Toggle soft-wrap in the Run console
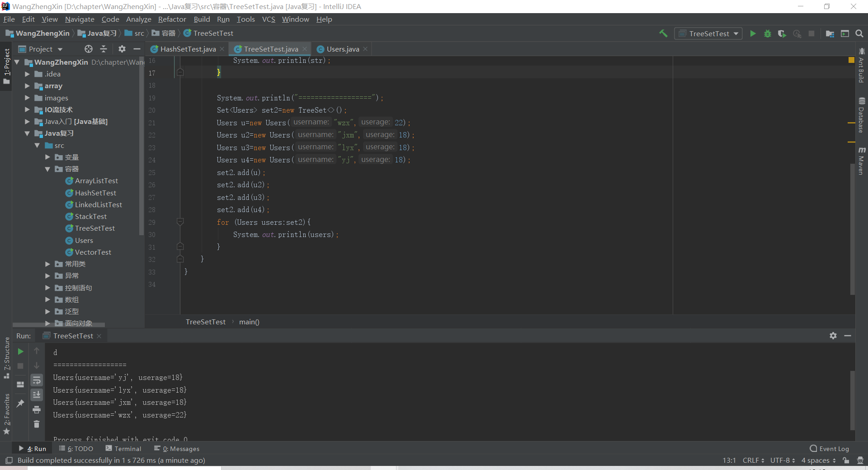This screenshot has height=470, width=868. [37, 380]
